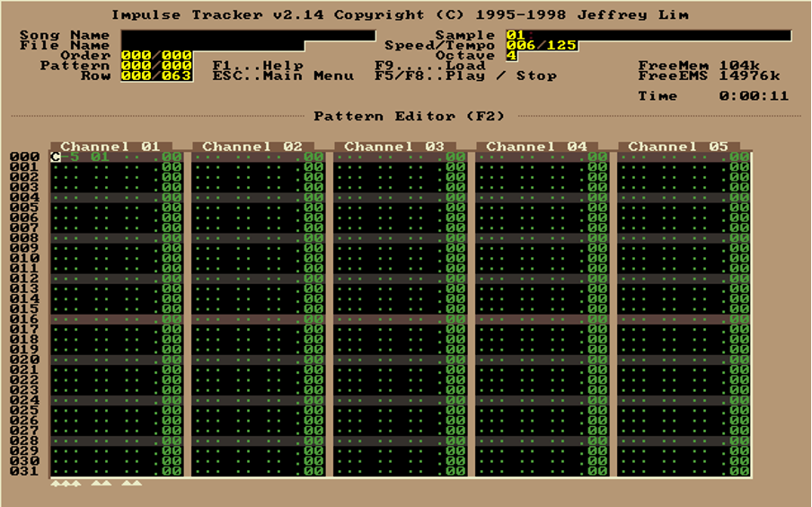Click the FreeEMS 14976k readout
This screenshot has width=812, height=507.
(x=709, y=76)
